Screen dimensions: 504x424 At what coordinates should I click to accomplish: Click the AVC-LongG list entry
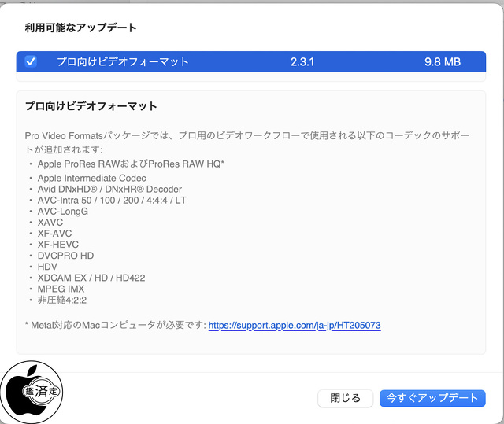63,212
